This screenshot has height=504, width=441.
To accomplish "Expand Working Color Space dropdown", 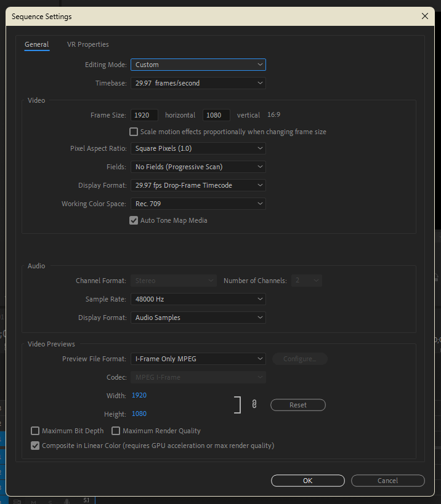I will pos(198,204).
